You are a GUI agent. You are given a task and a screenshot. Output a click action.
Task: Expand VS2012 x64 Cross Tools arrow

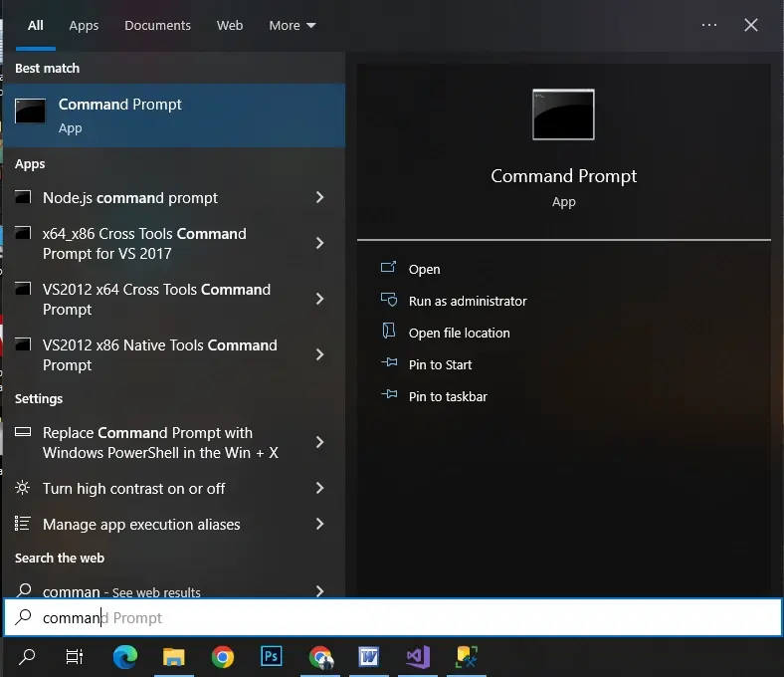click(320, 300)
